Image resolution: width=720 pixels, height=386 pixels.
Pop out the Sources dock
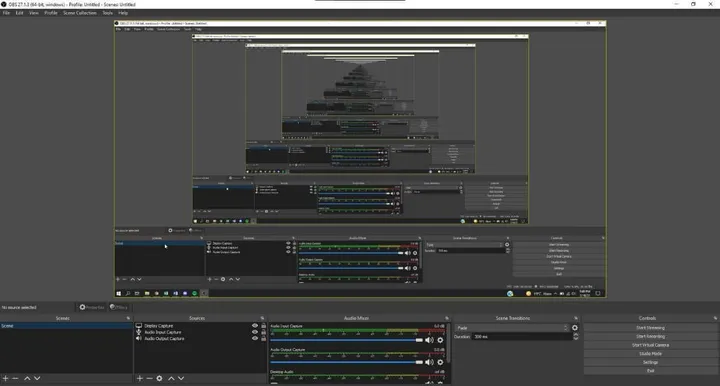tap(262, 318)
